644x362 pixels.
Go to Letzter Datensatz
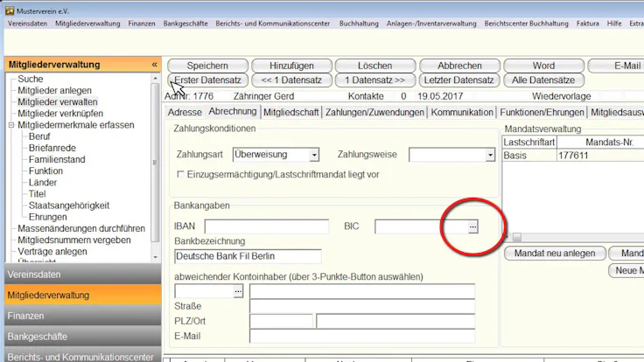[458, 80]
